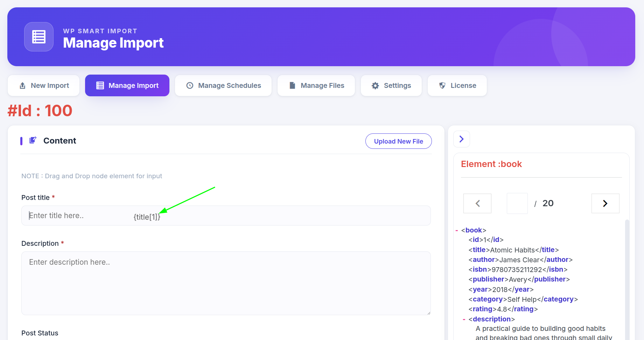Select the publisher node 'Avery'

tap(519, 279)
